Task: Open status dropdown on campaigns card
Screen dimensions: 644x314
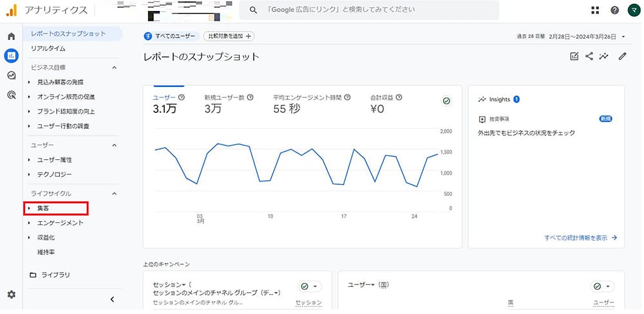Action: coord(310,286)
